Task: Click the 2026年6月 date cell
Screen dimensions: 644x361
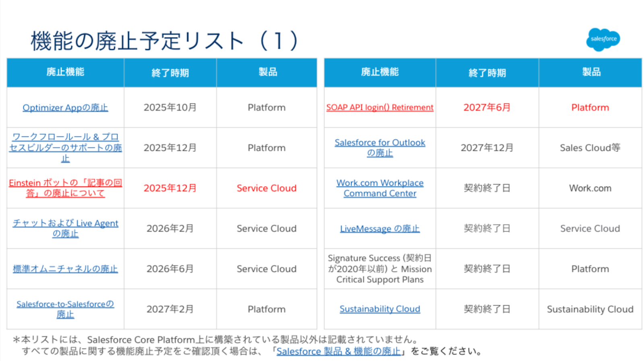Action: (x=170, y=269)
